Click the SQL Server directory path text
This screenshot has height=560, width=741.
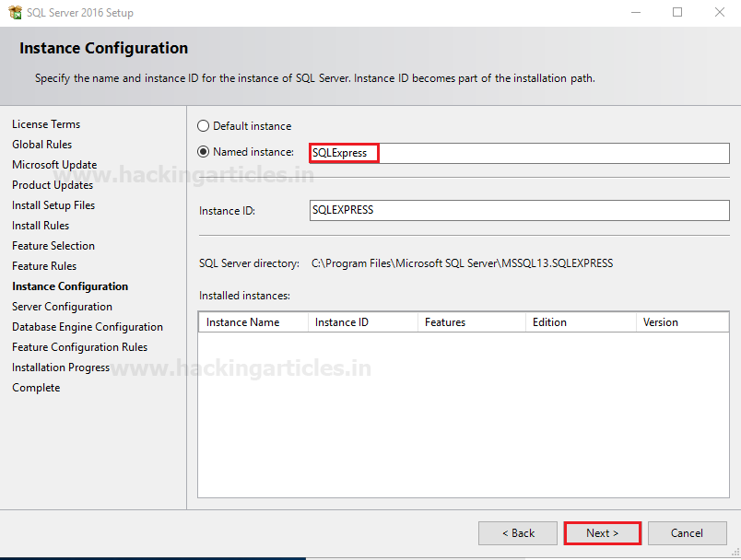coord(462,263)
